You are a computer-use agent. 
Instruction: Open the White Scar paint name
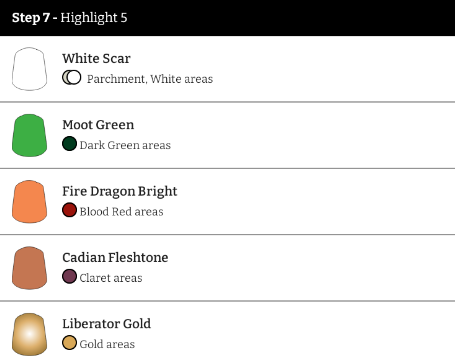pos(96,58)
